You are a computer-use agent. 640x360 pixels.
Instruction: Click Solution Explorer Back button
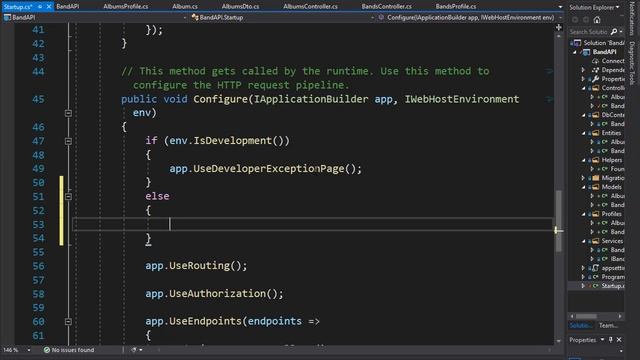[x=575, y=20]
